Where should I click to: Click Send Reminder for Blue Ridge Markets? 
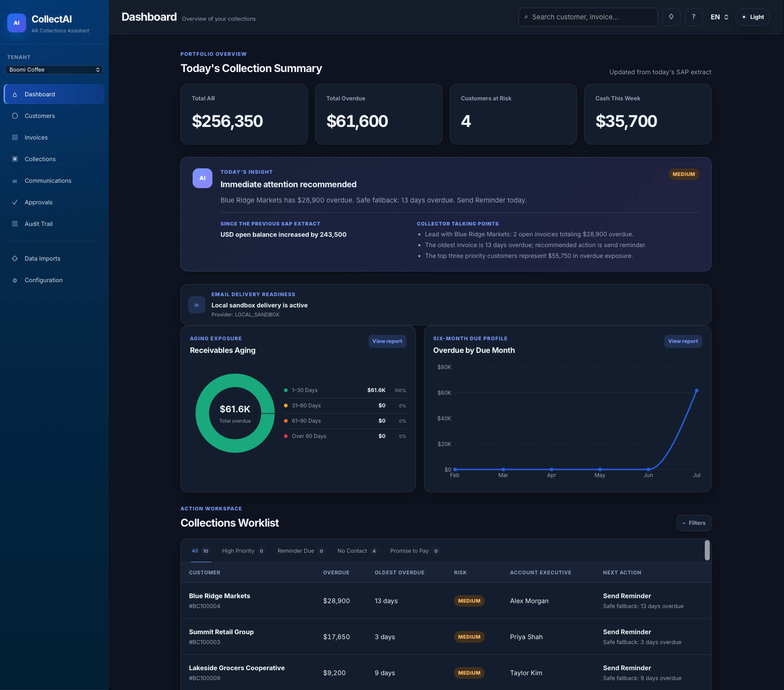coord(627,596)
